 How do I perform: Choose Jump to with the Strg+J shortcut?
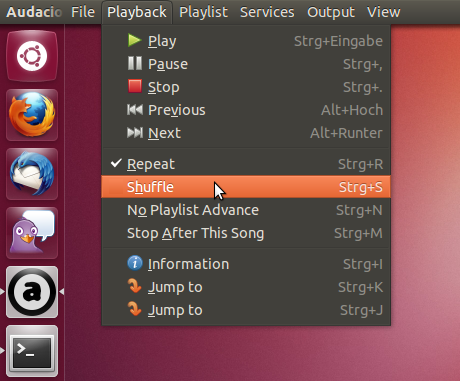pyautogui.click(x=246, y=310)
